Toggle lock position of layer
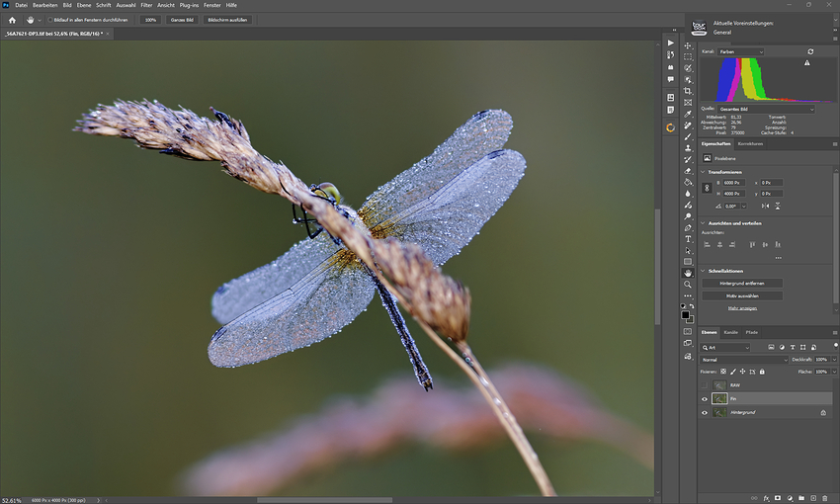840x504 pixels. pos(742,372)
